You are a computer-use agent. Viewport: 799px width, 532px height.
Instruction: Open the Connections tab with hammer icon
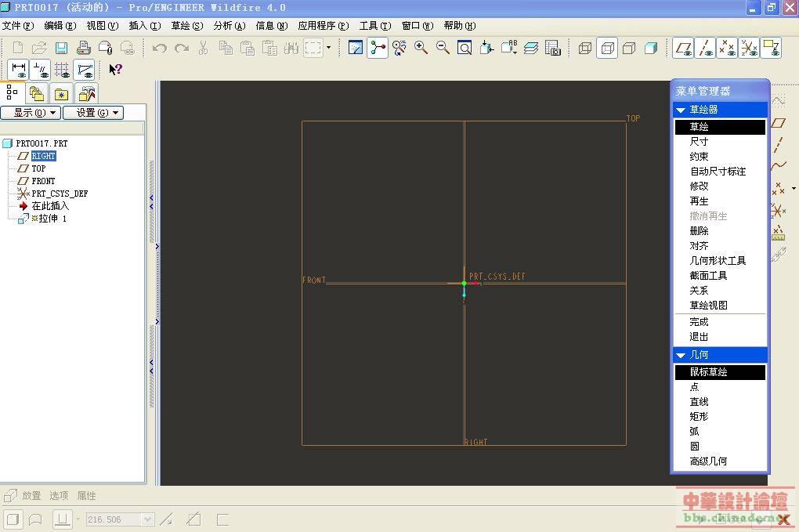tap(87, 94)
